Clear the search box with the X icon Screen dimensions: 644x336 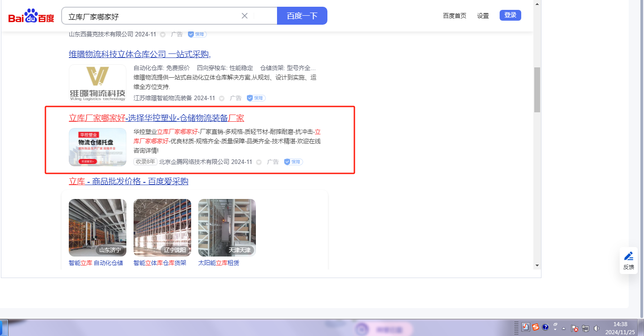(245, 16)
